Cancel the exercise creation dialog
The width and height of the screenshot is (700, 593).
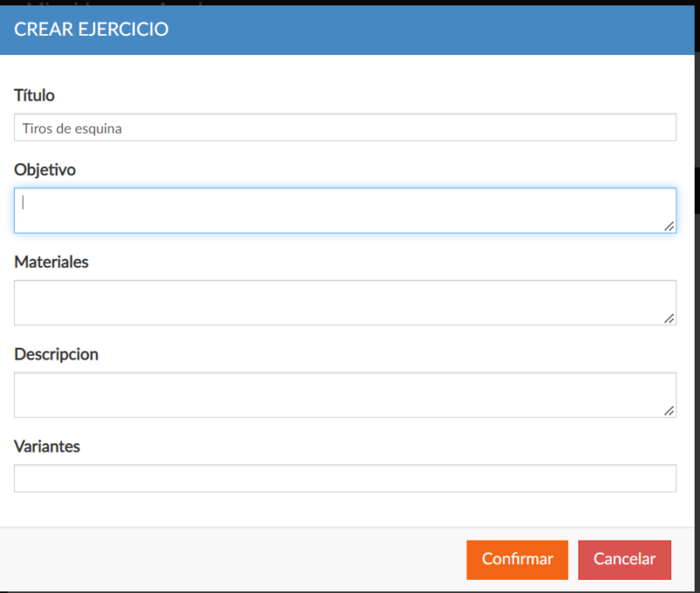coord(624,560)
